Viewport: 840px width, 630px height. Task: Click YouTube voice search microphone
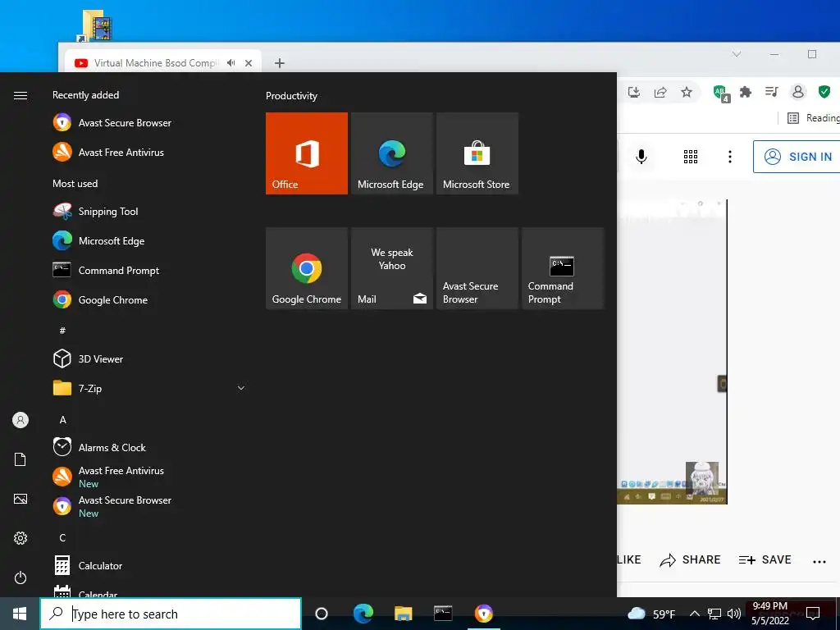point(641,157)
